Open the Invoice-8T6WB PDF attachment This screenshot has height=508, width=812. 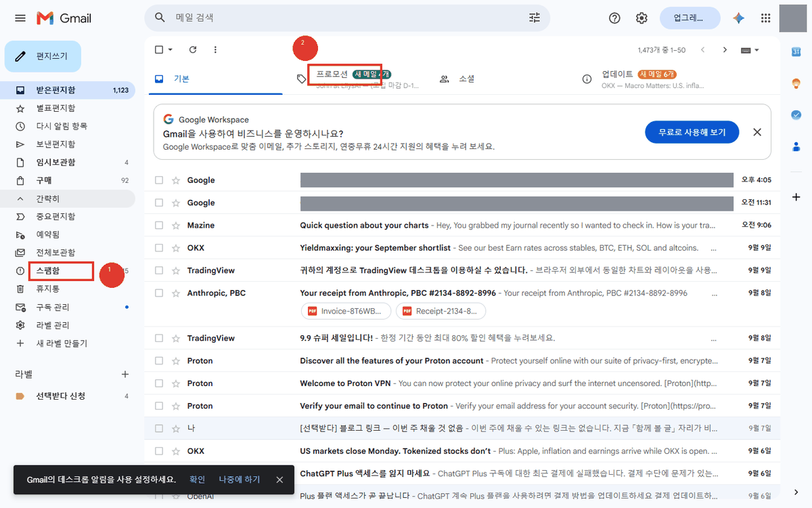pos(346,311)
